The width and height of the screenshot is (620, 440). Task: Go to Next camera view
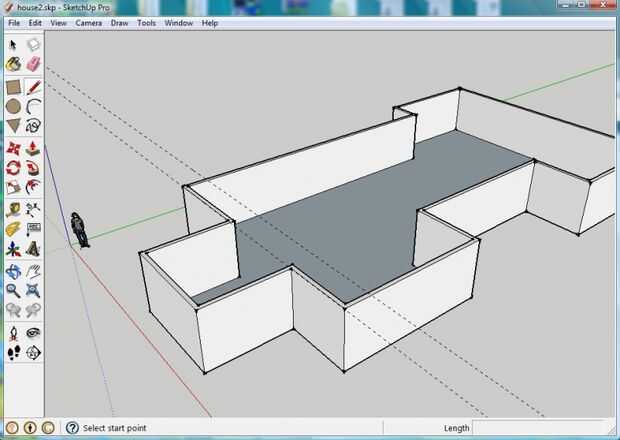[33, 310]
